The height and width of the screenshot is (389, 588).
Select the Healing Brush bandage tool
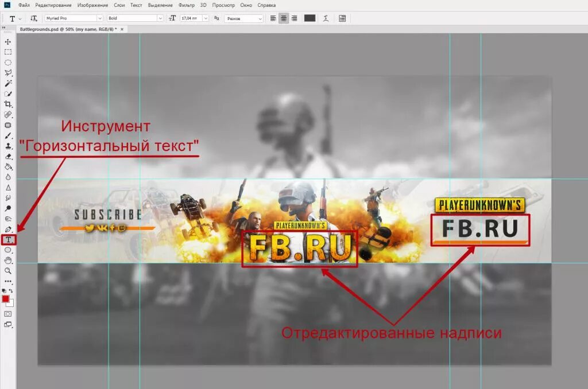tap(8, 115)
